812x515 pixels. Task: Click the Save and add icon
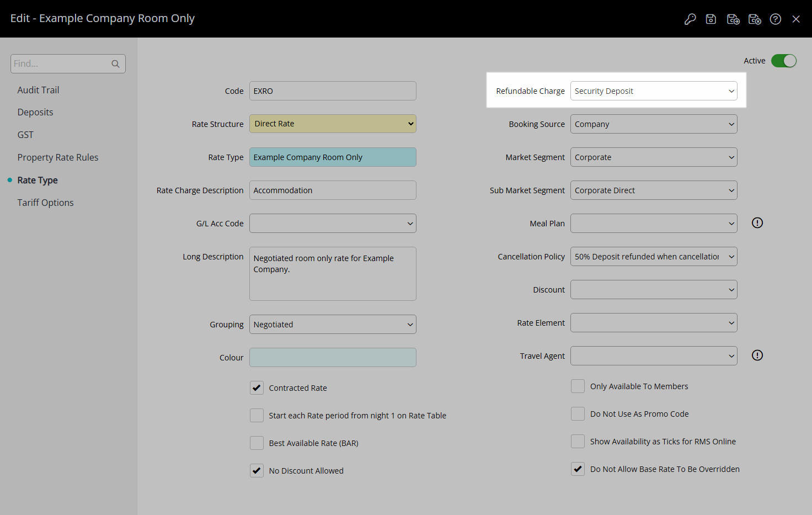733,19
